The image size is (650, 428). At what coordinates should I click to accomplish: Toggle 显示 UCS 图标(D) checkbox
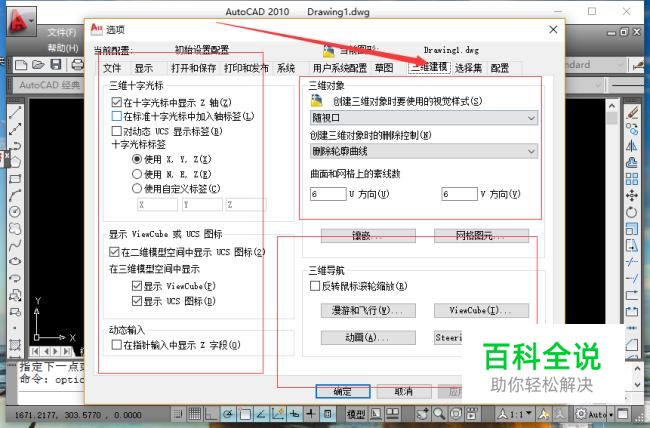point(137,301)
